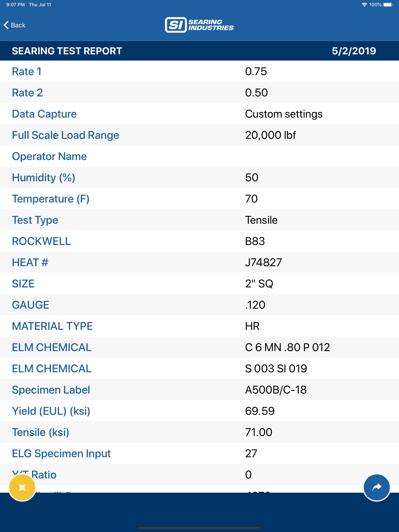The image size is (399, 532).
Task: Tap the Back text label
Action: [18, 25]
